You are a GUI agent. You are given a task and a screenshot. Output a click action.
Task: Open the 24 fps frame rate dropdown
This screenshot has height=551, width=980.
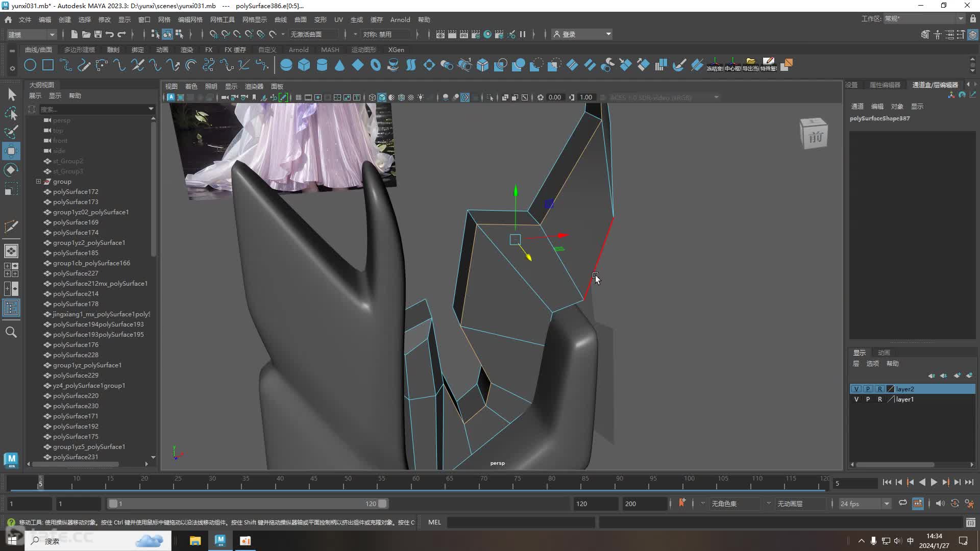click(x=864, y=504)
